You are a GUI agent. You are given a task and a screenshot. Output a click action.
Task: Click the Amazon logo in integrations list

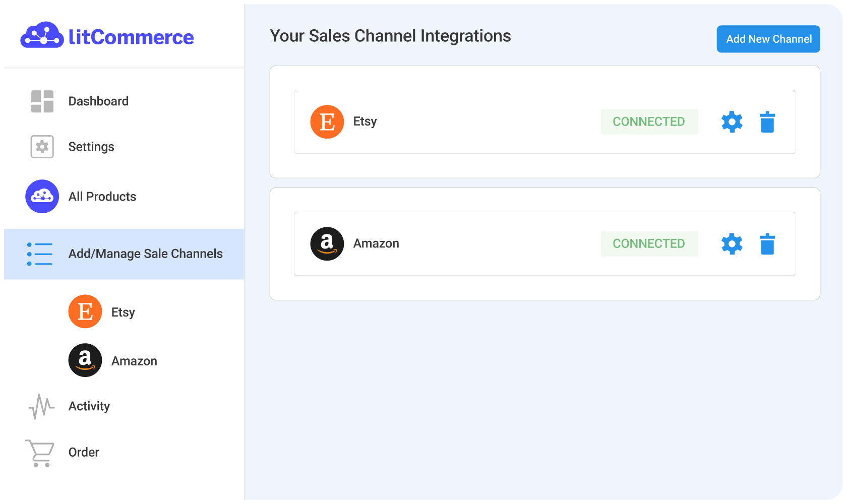pyautogui.click(x=327, y=244)
